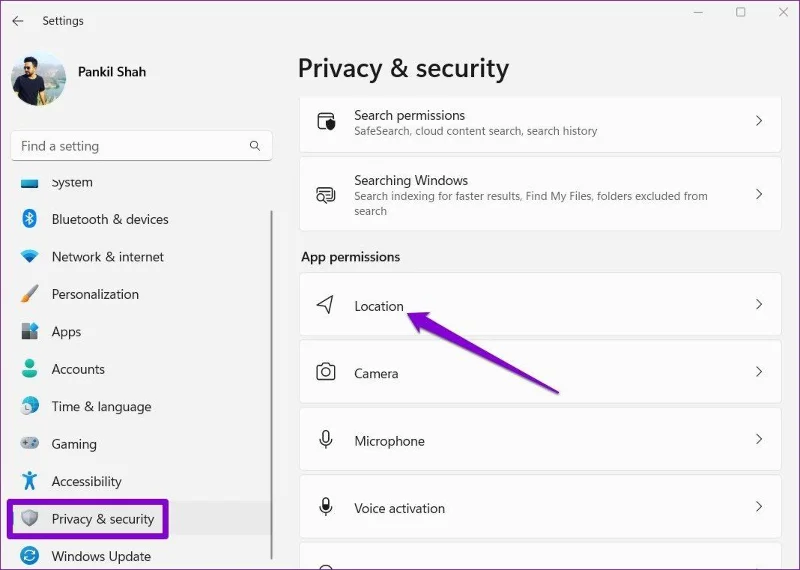Click the Accessibility figure icon
800x570 pixels.
point(30,481)
